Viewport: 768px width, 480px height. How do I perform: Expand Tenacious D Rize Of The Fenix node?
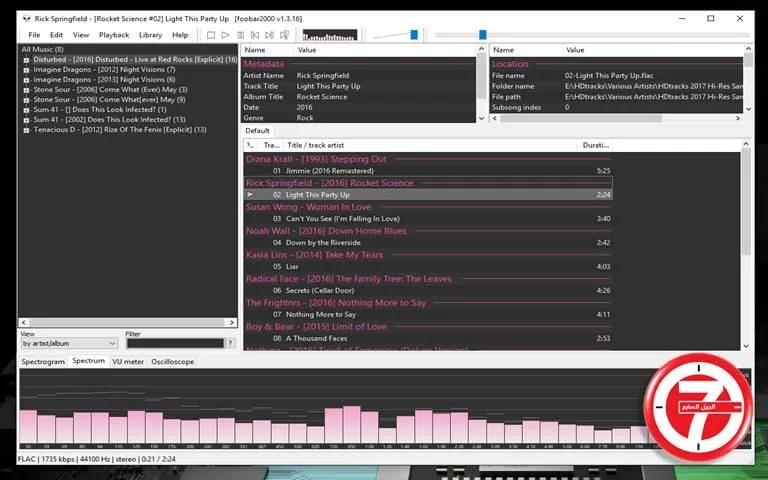(x=26, y=130)
